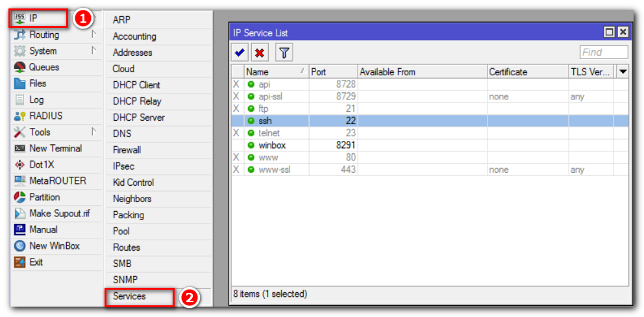This screenshot has width=644, height=317.
Task: Open the Files folder icon
Action: pyautogui.click(x=19, y=84)
